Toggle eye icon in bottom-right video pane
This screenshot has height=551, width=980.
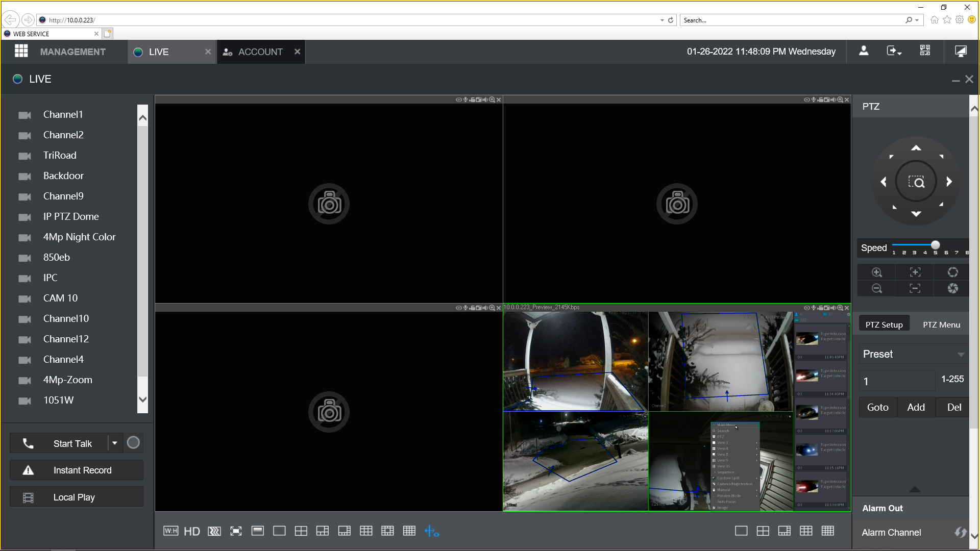806,308
